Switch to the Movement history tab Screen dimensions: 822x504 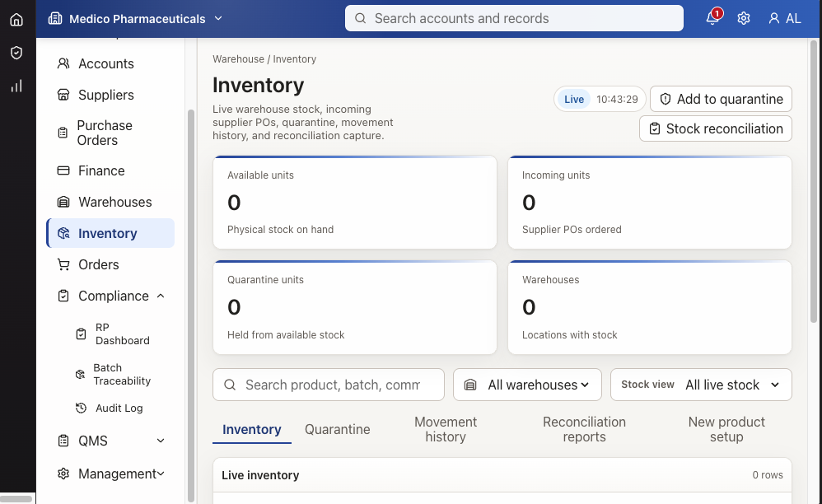446,429
